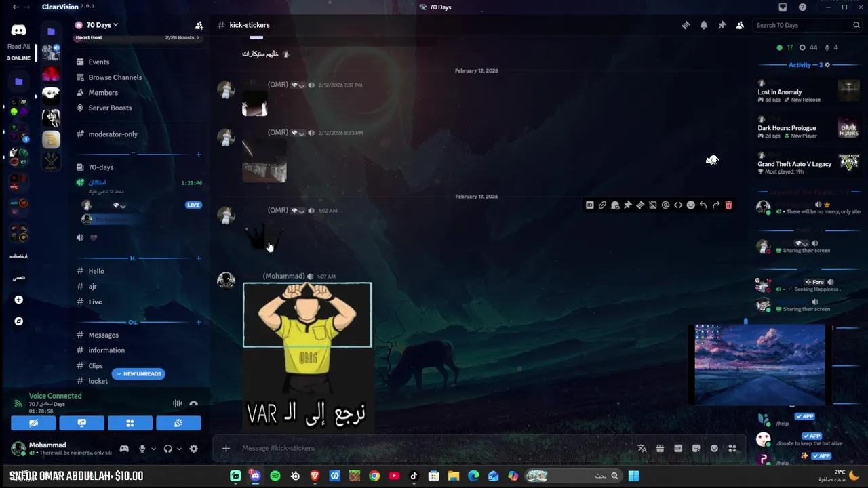Open Discover servers compass icon

tap(18, 321)
